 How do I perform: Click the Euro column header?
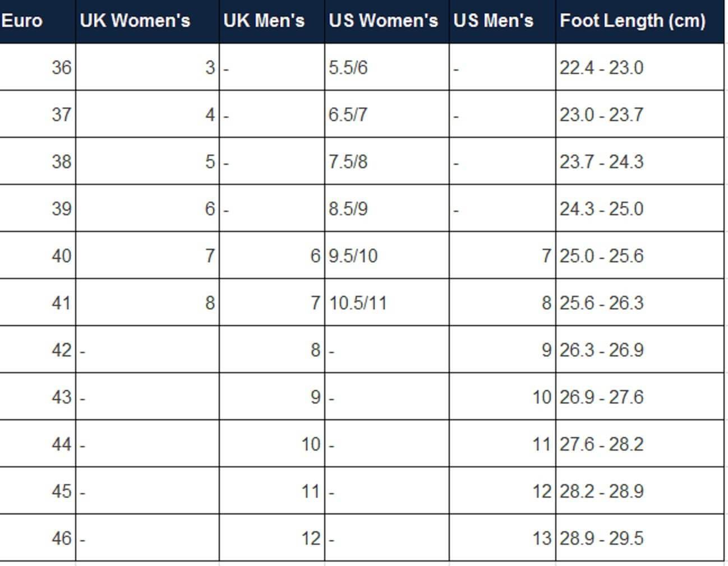pyautogui.click(x=22, y=21)
